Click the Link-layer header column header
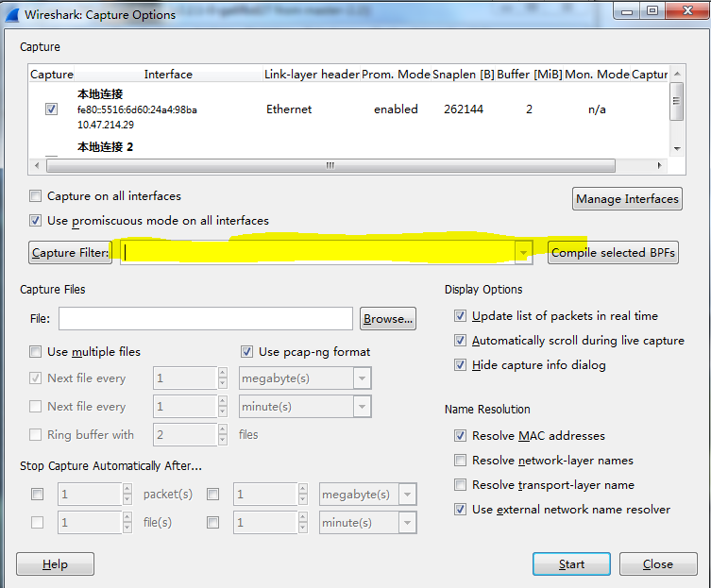Screen dimensions: 711x588 coord(312,74)
